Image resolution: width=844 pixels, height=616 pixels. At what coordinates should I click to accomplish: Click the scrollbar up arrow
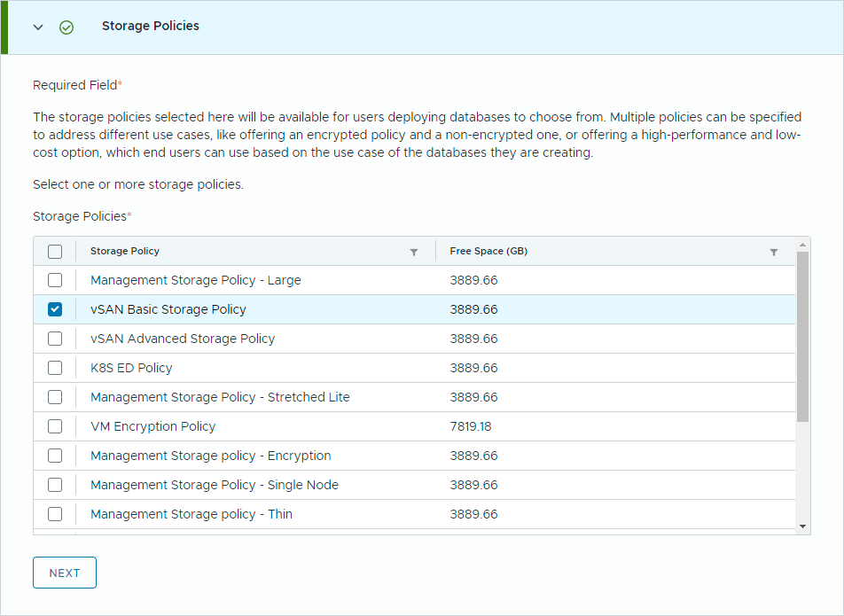[802, 245]
